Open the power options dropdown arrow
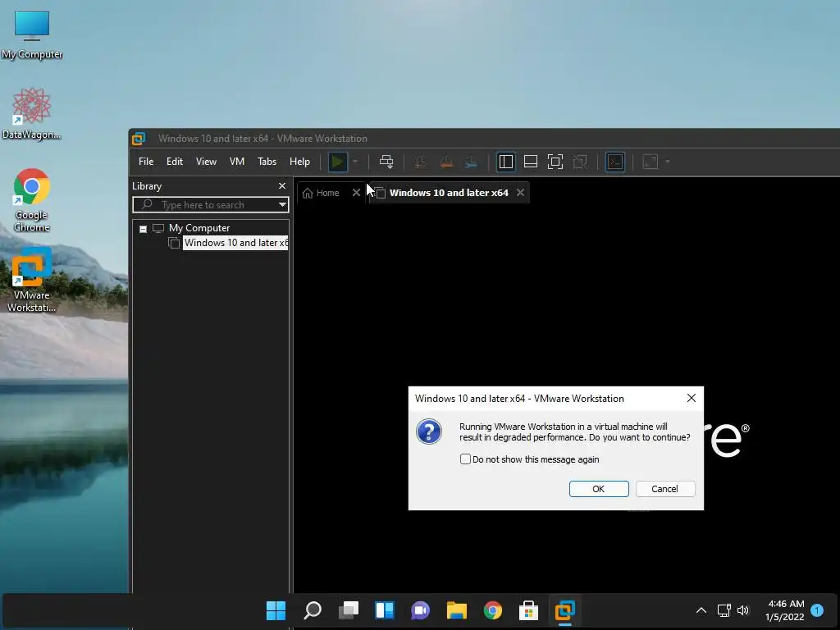 pos(355,162)
